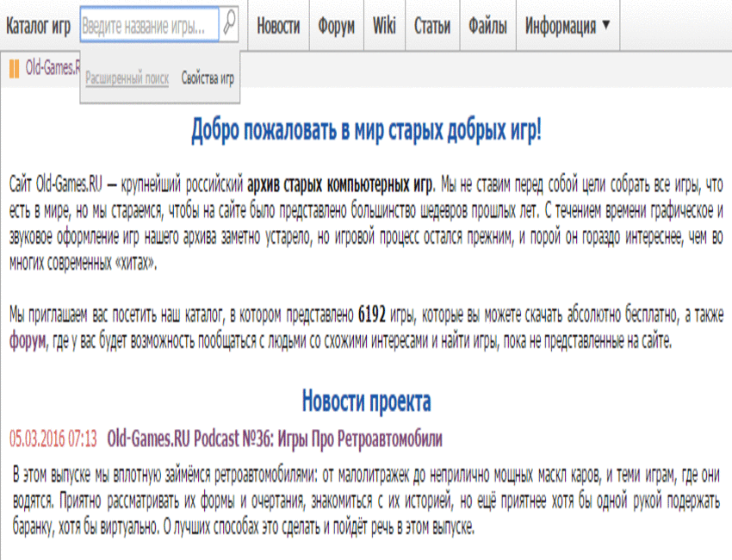Click inside the game name search field
The image size is (732, 560).
(x=146, y=26)
